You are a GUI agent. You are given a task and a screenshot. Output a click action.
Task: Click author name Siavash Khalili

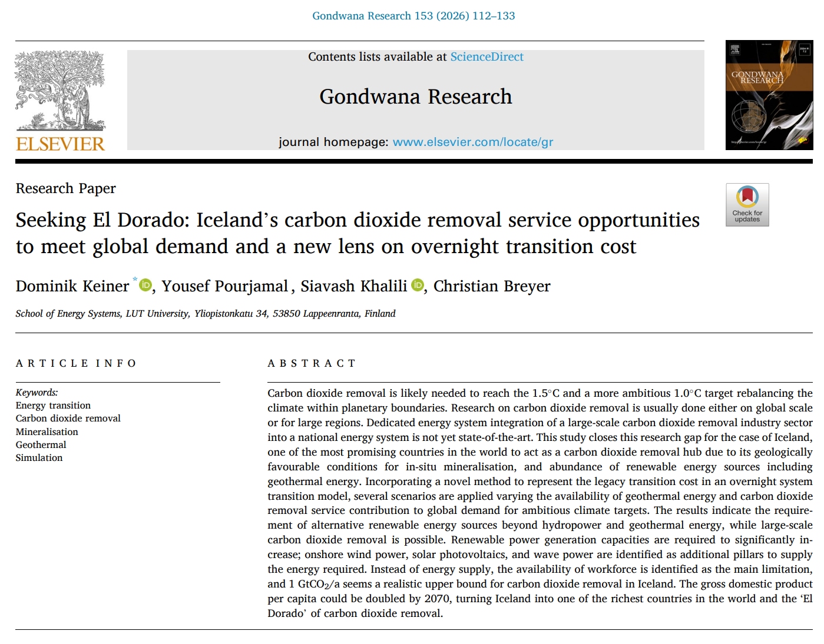pos(353,286)
